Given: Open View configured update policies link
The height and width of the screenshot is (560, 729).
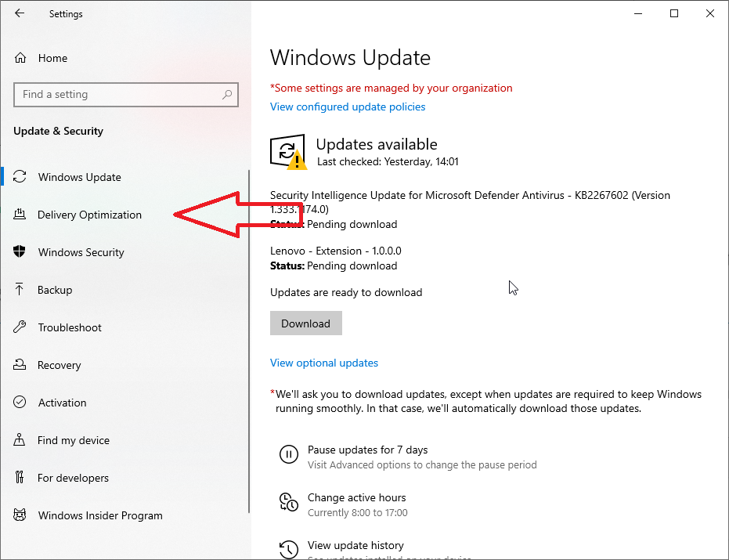Looking at the screenshot, I should pyautogui.click(x=348, y=107).
